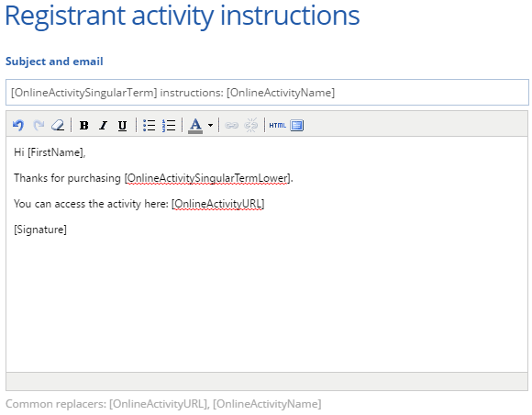Toggle italic formatting
The height and width of the screenshot is (415, 532).
[x=103, y=125]
